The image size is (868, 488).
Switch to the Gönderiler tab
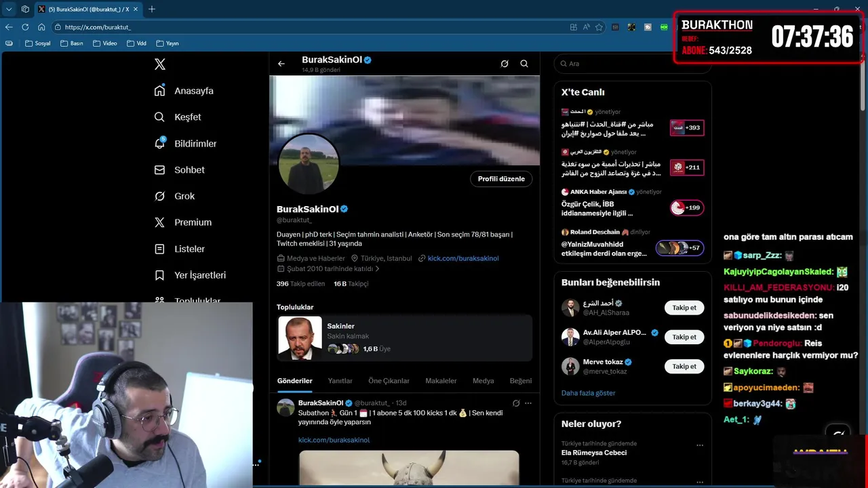point(295,381)
